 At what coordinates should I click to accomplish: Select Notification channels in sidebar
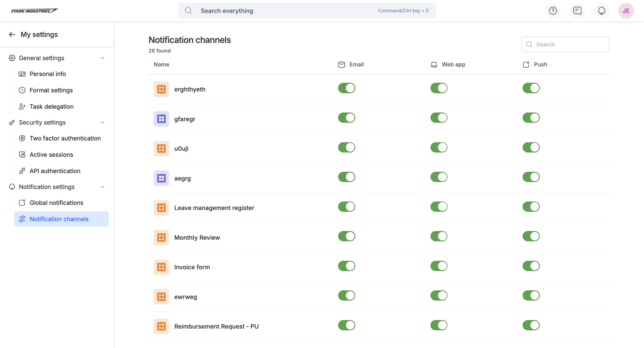(x=61, y=219)
